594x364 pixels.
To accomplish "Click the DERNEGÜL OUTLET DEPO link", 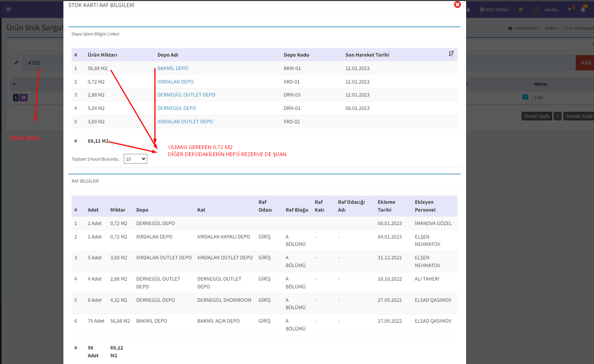I will [186, 95].
